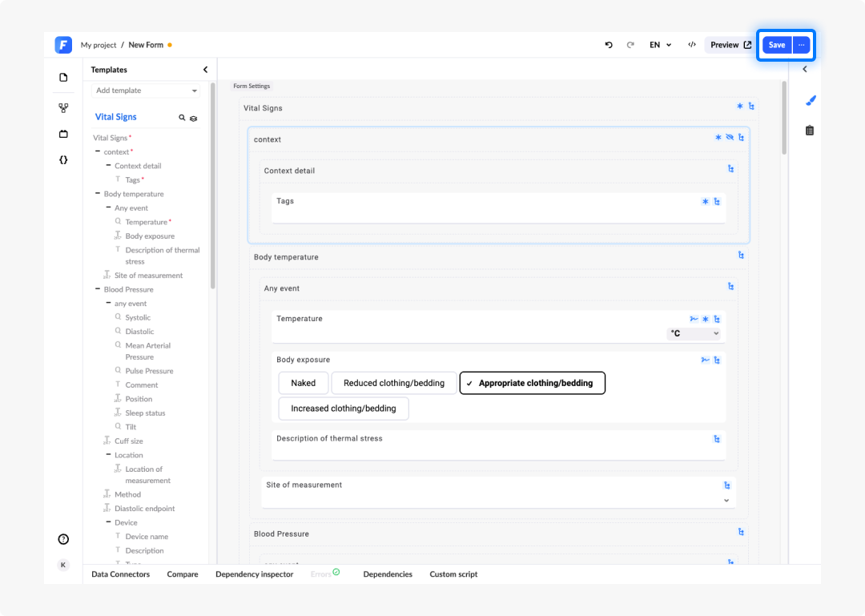
Task: Open the clipboard icon in right sidebar
Action: tap(809, 131)
